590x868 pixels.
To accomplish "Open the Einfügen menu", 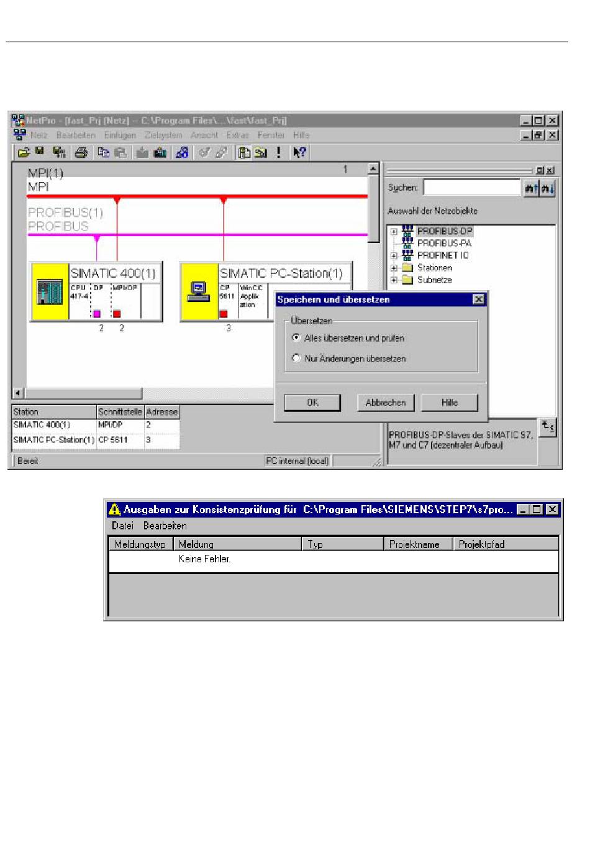I will 120,135.
